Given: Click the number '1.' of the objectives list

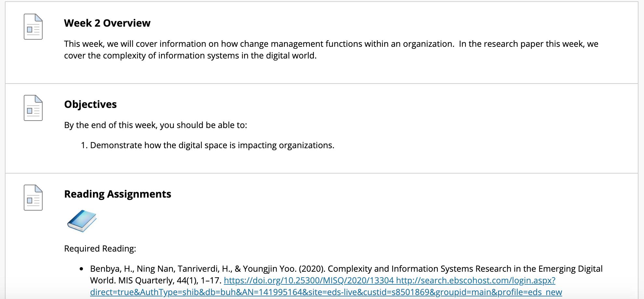Looking at the screenshot, I should coord(84,145).
